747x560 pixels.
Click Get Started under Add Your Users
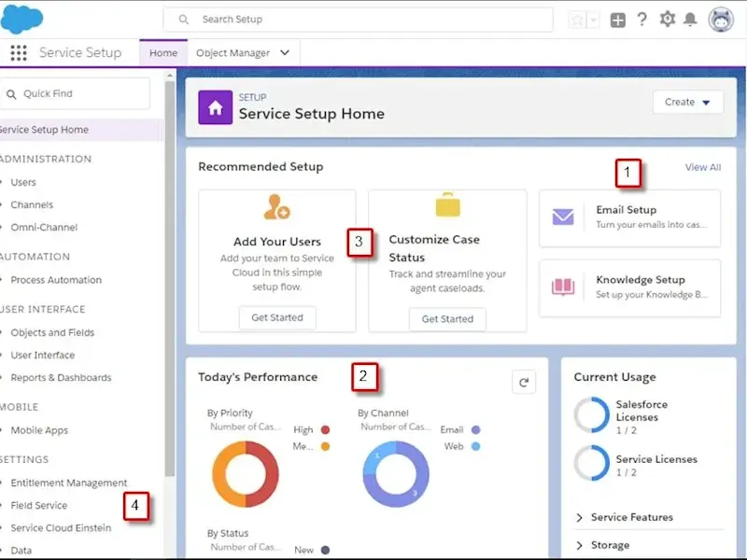(277, 317)
